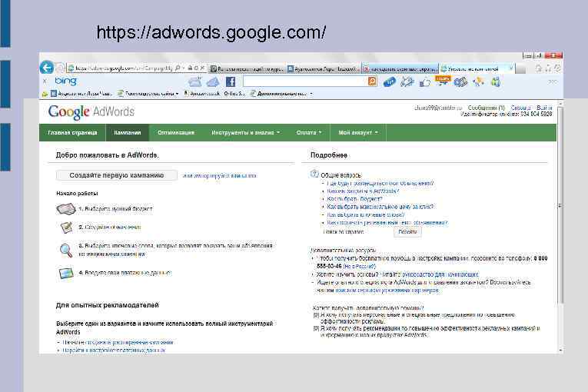Click the credit card icon beside step 4
This screenshot has width=588, height=392.
[x=66, y=273]
